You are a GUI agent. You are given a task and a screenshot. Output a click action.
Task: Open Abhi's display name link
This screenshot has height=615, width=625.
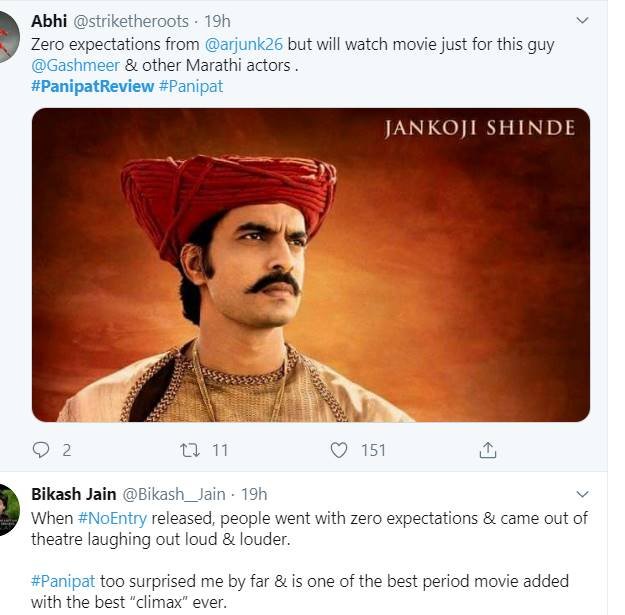point(49,21)
